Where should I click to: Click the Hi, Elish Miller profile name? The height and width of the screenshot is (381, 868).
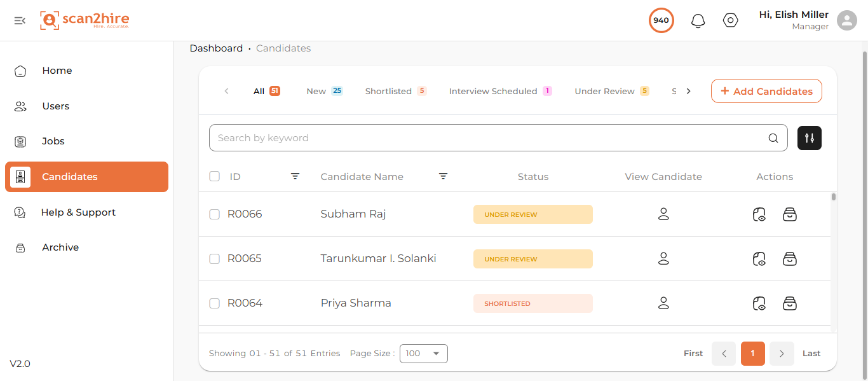point(794,15)
